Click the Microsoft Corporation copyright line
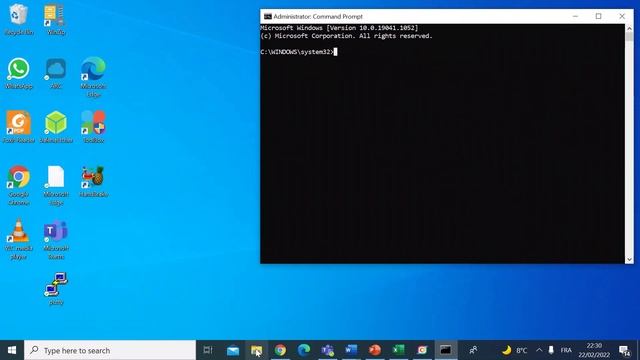This screenshot has width=640, height=360. [x=346, y=36]
